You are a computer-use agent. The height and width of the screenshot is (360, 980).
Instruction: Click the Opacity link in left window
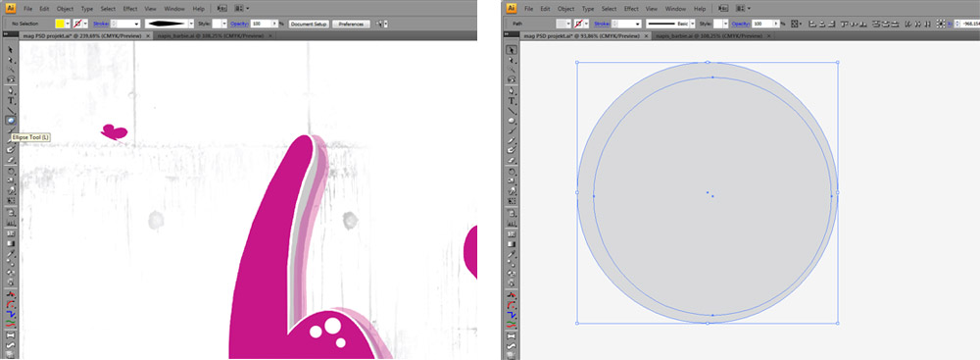[x=239, y=24]
